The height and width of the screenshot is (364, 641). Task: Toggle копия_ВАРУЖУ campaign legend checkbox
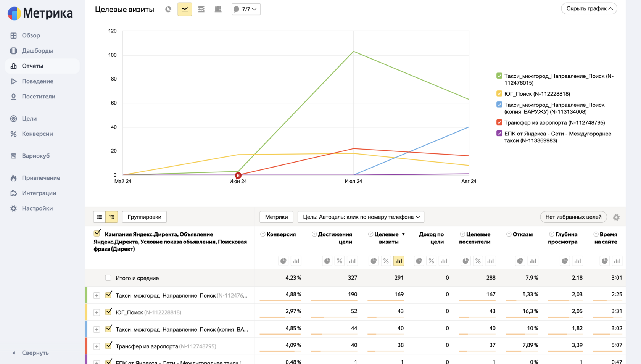click(x=499, y=105)
